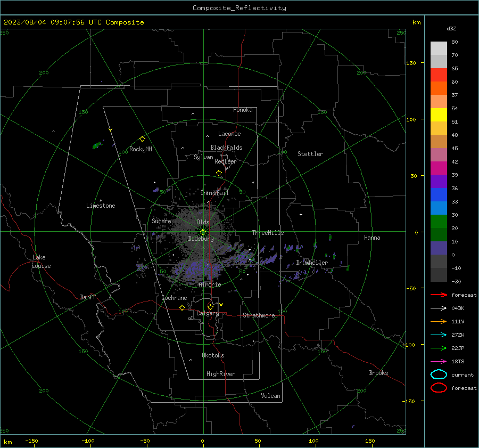Click the yellow diamond marker near Cochrane

(183, 307)
